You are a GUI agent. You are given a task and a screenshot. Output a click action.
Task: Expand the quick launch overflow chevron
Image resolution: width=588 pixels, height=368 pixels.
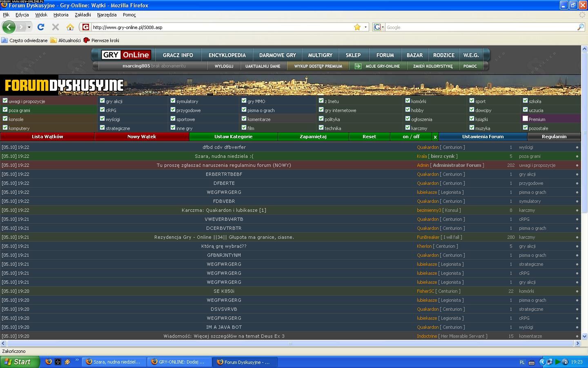(77, 360)
